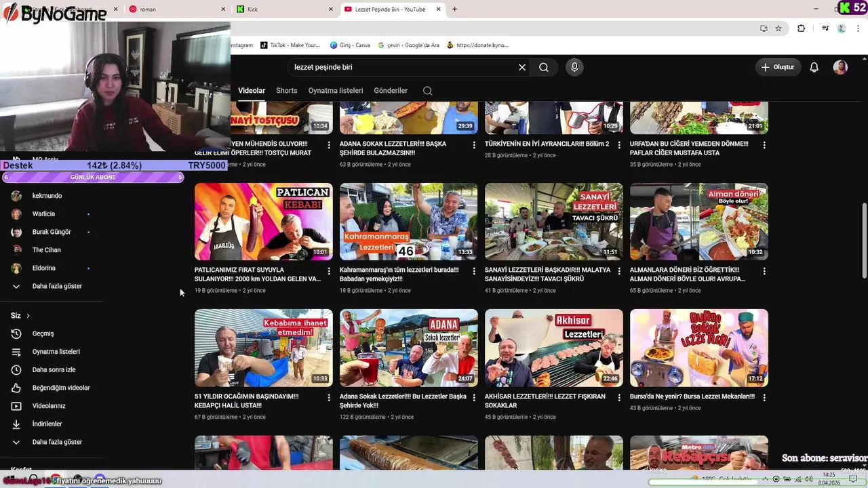Click the search magnifier button
The width and height of the screenshot is (868, 488).
pos(544,67)
